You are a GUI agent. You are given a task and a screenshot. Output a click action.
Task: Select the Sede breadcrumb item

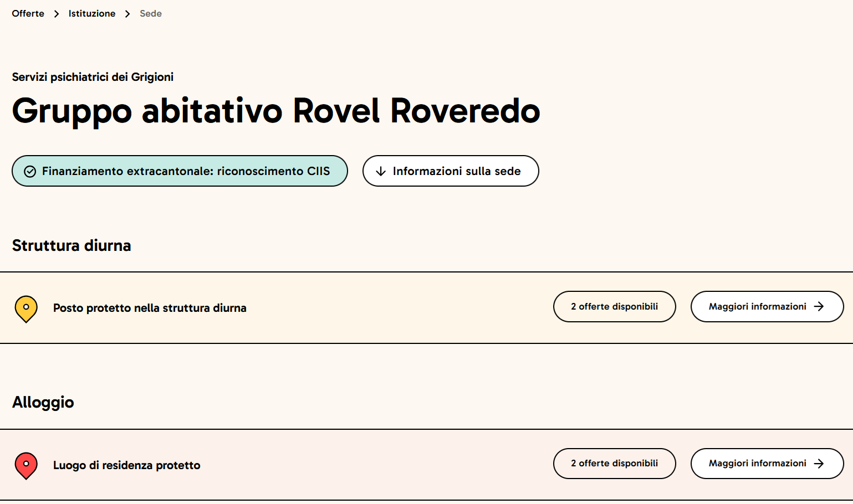pos(151,13)
